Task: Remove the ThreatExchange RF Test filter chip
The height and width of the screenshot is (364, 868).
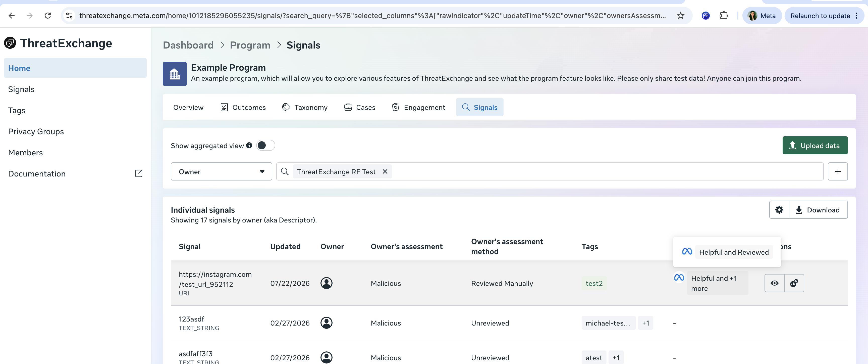Action: [385, 171]
